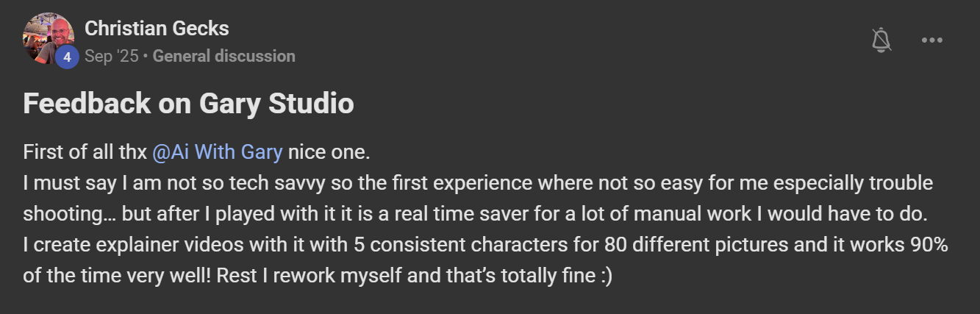
Task: Click the ":)" smiley ending the post
Action: pos(603,276)
